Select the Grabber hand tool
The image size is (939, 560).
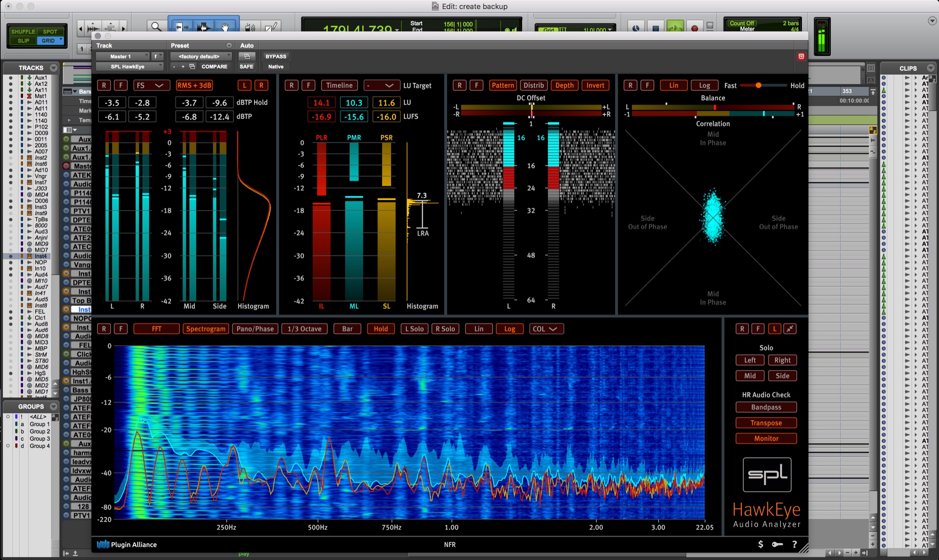(225, 27)
